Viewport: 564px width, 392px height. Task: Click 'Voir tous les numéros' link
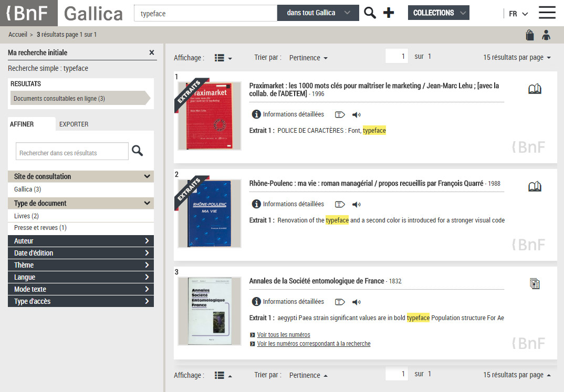click(284, 334)
